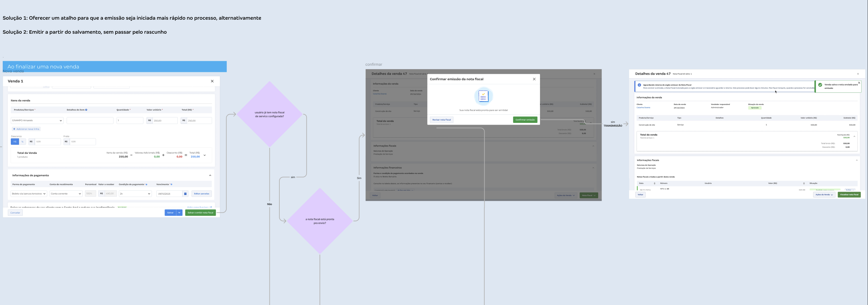
Task: Open the Salvar split-button dropdown arrow
Action: [179, 213]
